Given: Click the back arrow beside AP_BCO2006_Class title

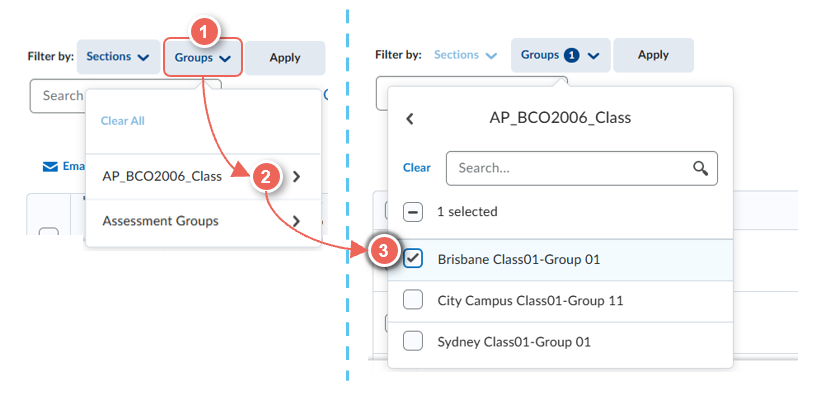Looking at the screenshot, I should pyautogui.click(x=409, y=118).
